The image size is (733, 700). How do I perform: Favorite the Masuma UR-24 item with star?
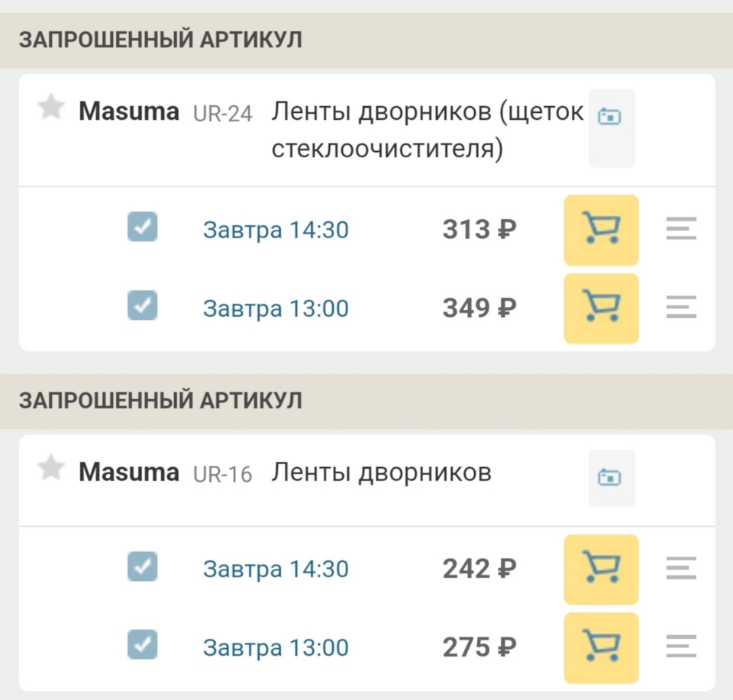(x=51, y=108)
